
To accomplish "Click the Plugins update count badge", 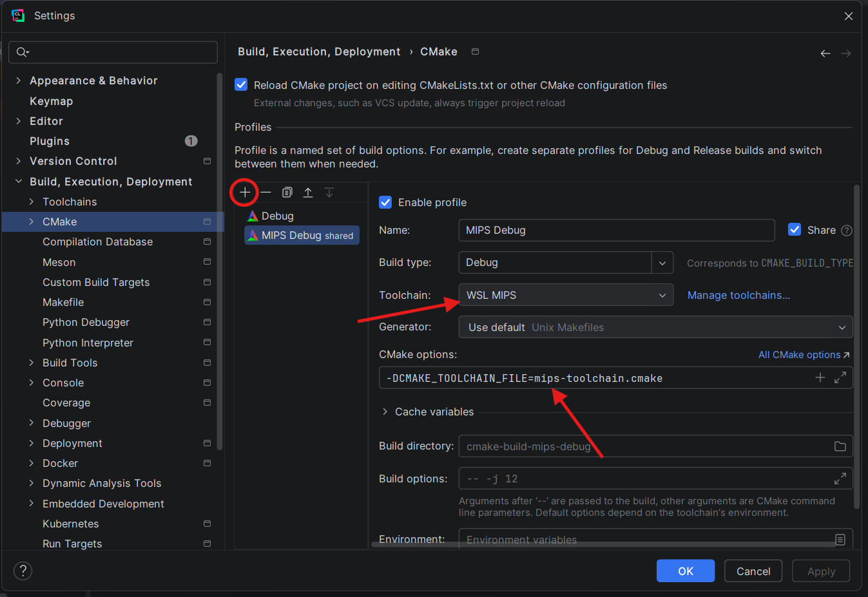I will click(x=191, y=141).
